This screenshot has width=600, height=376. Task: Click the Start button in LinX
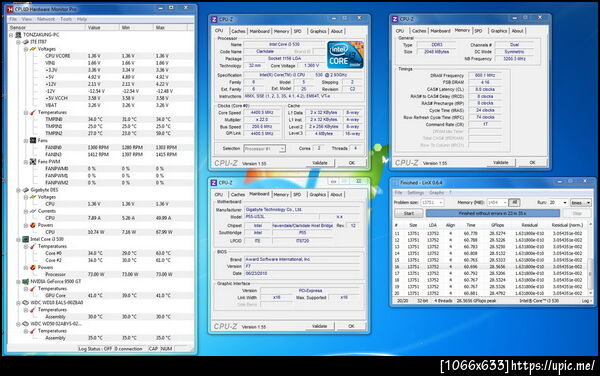click(x=409, y=213)
